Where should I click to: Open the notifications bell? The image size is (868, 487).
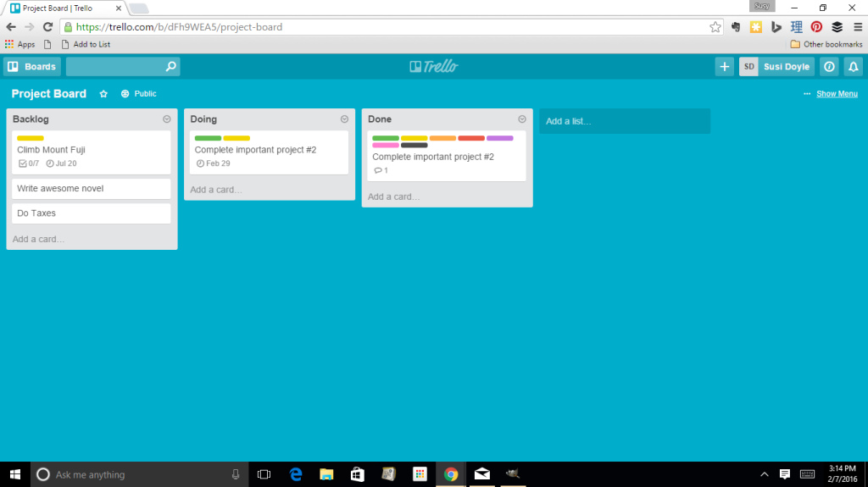click(x=853, y=66)
